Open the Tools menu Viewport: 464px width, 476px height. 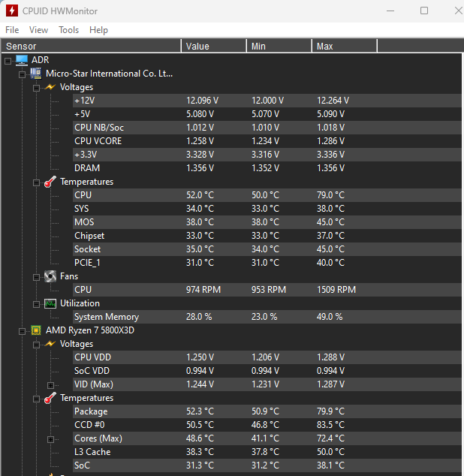click(68, 30)
